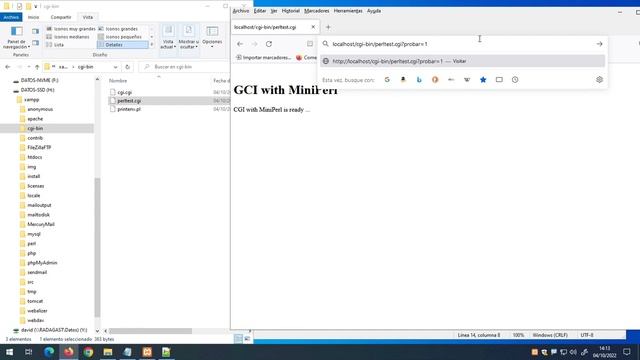Click the Firefox forward arrow button

tap(254, 44)
